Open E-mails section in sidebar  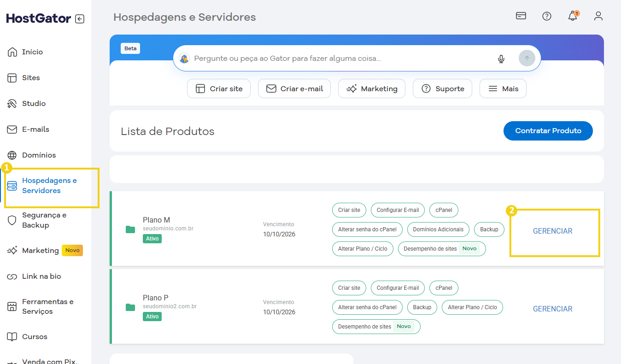click(x=35, y=129)
